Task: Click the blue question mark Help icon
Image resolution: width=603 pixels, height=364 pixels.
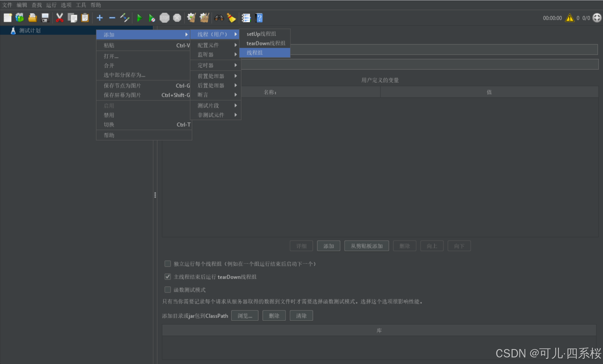Action: point(259,18)
